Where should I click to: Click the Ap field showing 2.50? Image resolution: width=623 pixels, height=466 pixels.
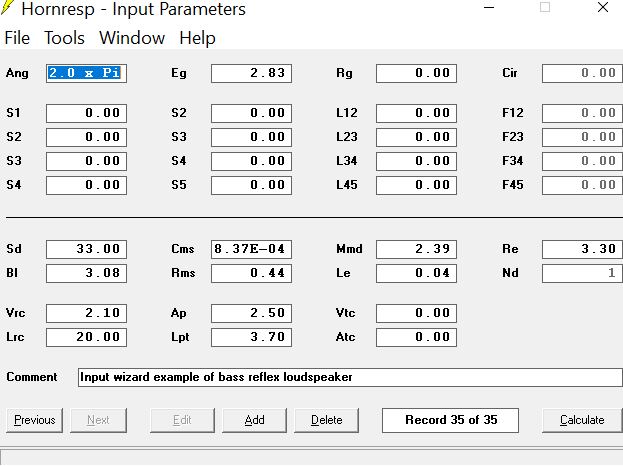(x=252, y=313)
